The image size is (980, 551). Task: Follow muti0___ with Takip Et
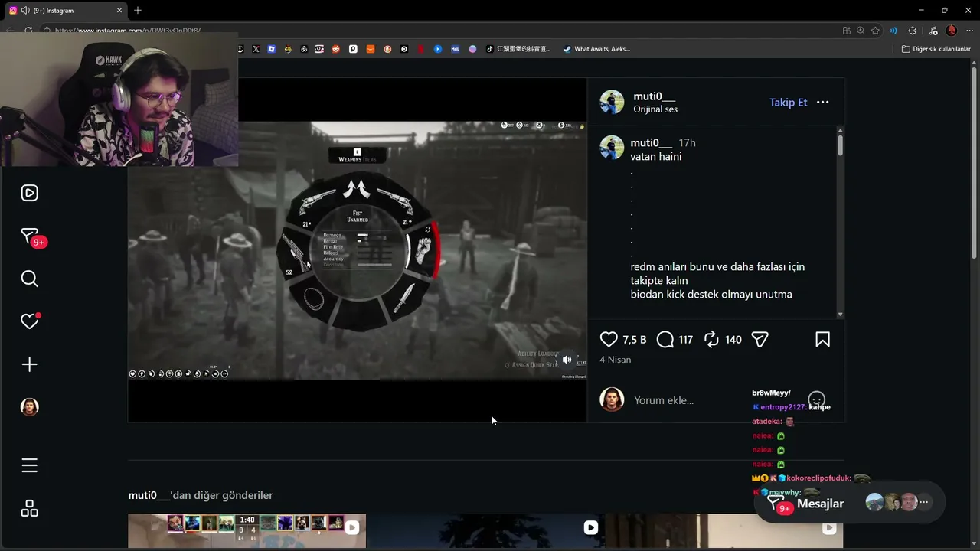pos(788,103)
